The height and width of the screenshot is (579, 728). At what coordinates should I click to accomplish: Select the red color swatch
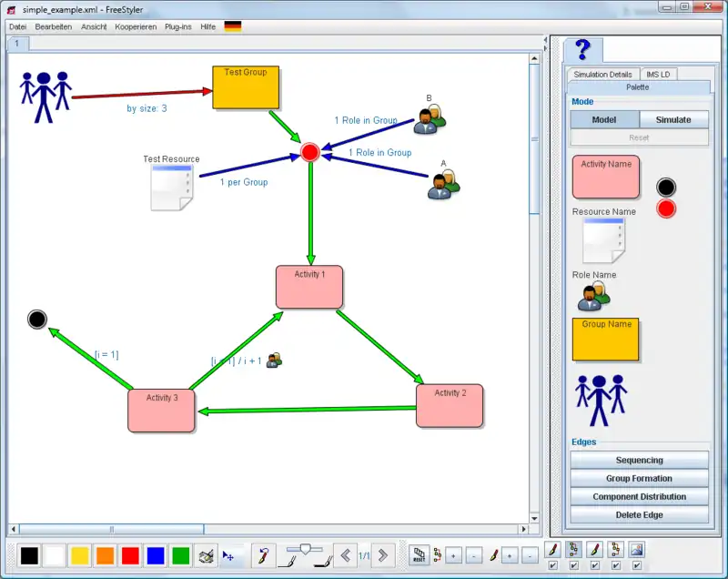(130, 554)
